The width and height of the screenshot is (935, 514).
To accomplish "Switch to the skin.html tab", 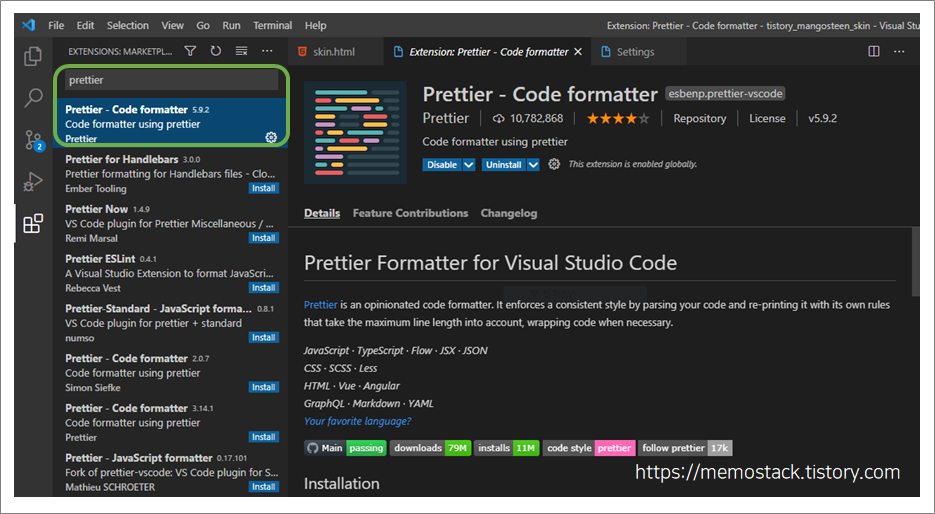I will (336, 52).
